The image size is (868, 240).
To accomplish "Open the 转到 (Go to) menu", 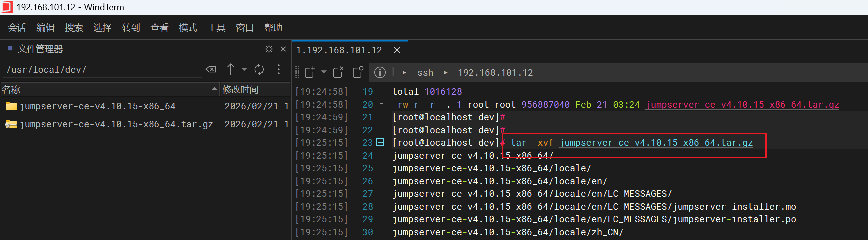I will click(x=131, y=28).
